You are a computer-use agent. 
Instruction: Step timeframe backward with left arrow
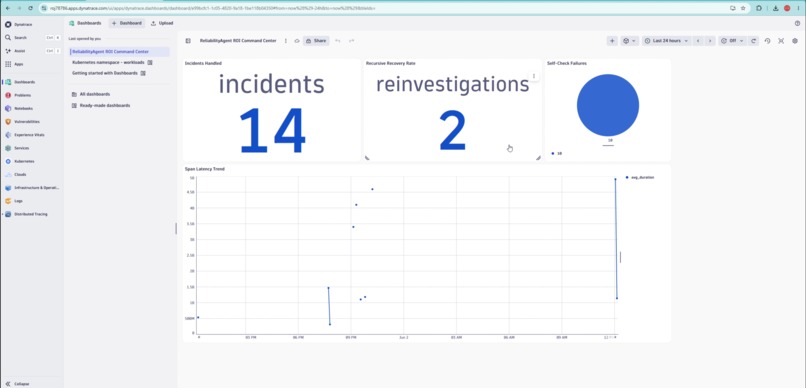point(698,41)
